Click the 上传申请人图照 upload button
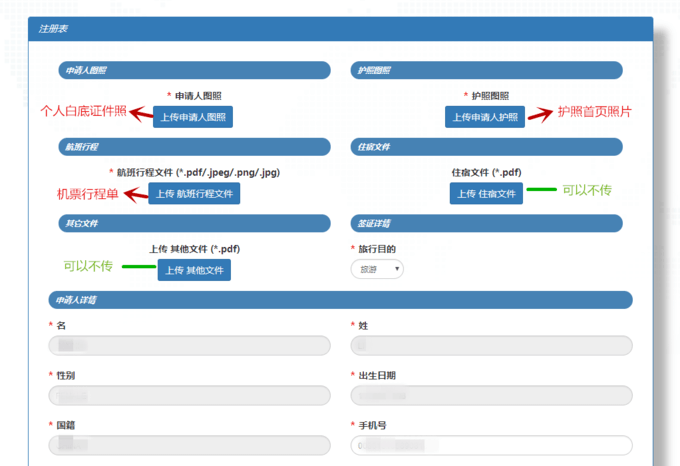The width and height of the screenshot is (680, 466). click(194, 117)
